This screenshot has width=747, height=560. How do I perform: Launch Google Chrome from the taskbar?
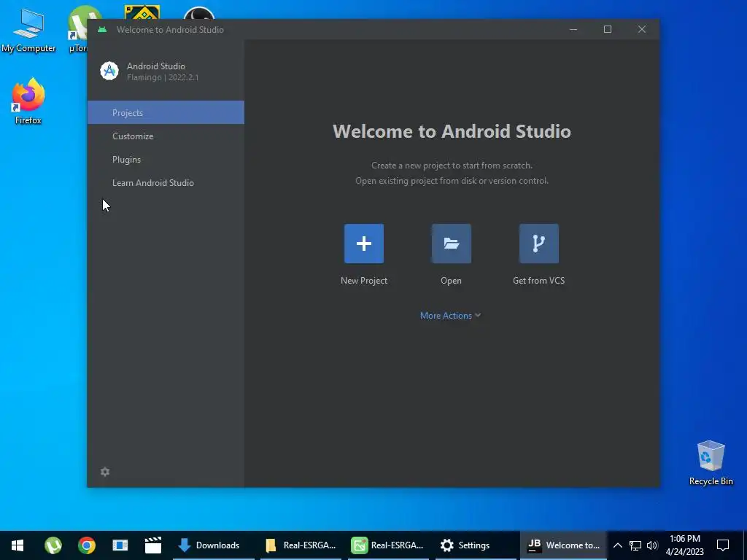(x=87, y=545)
